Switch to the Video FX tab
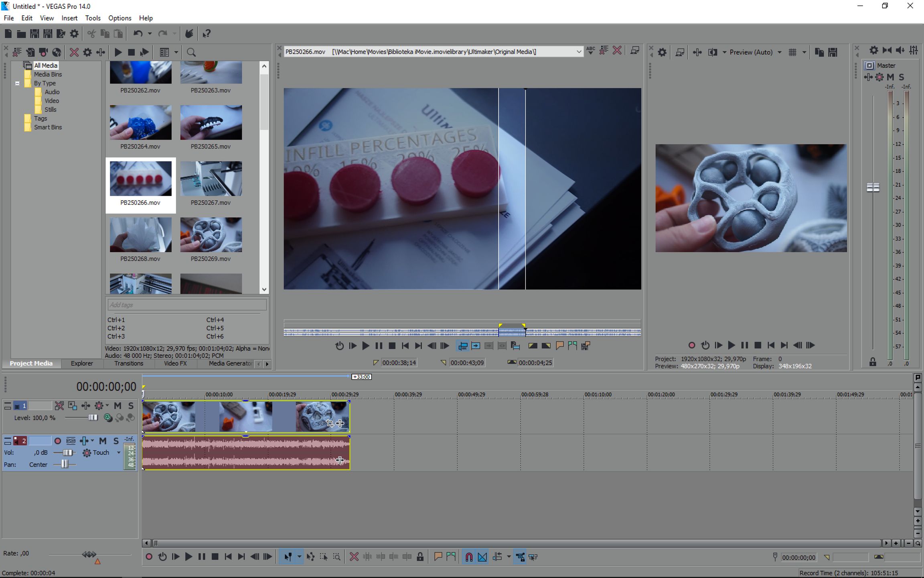 click(x=175, y=363)
